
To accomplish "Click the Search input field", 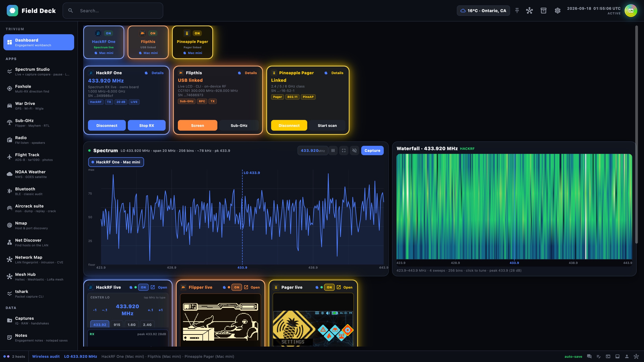I will (113, 11).
